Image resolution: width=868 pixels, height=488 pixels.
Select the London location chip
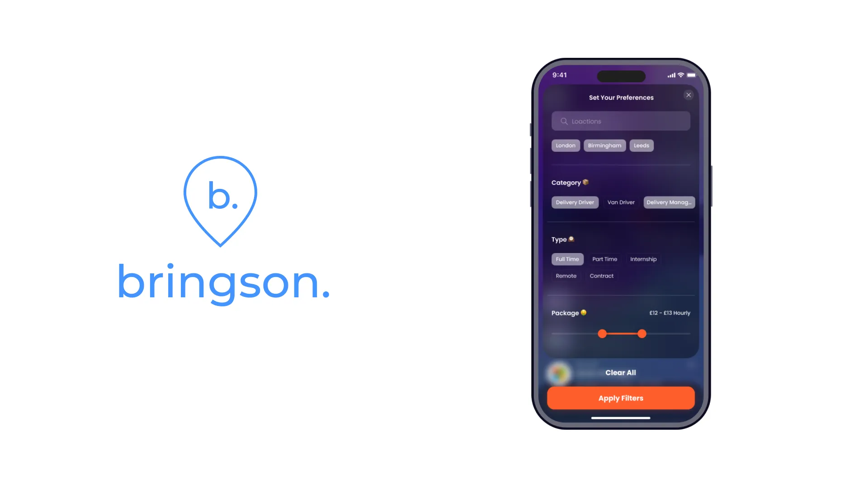(565, 145)
